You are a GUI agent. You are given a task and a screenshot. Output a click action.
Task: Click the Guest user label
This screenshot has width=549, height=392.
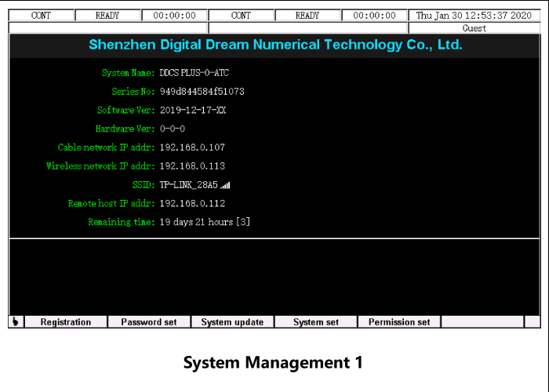click(x=474, y=28)
